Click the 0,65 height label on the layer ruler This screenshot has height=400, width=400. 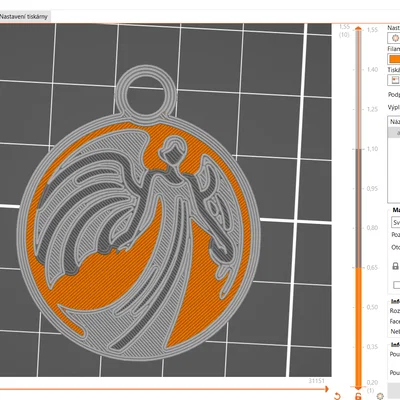[372, 267]
